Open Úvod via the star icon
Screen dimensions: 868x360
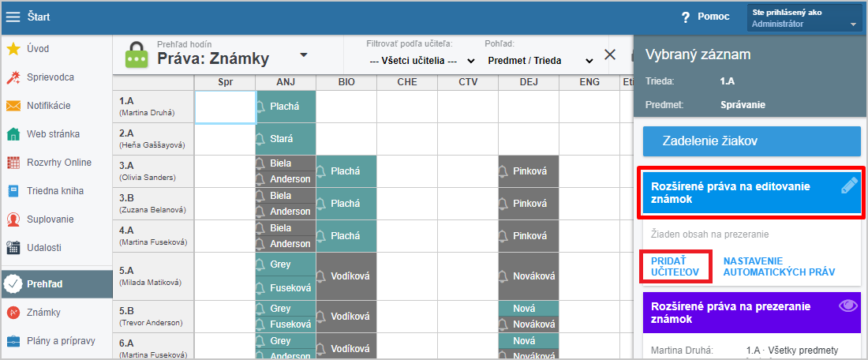13,49
